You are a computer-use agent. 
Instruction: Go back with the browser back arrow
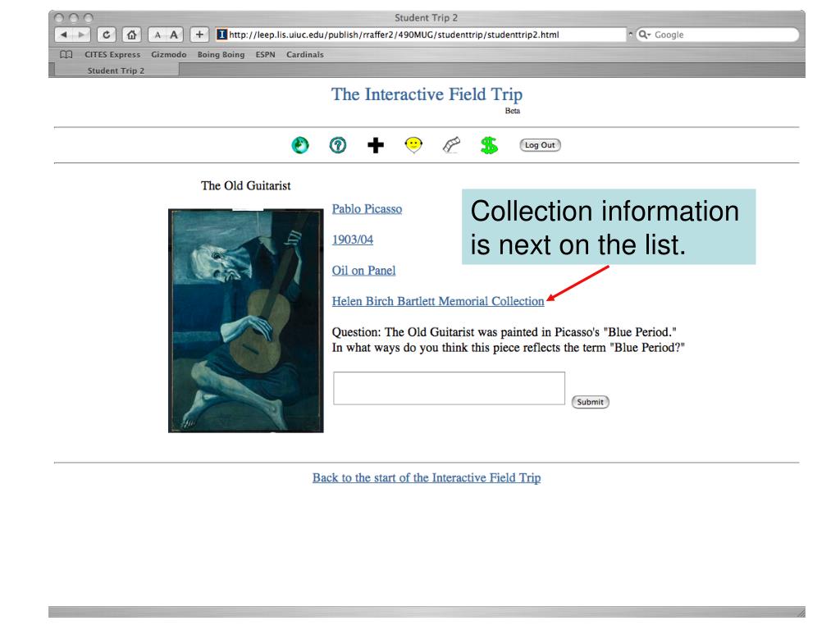coord(64,34)
